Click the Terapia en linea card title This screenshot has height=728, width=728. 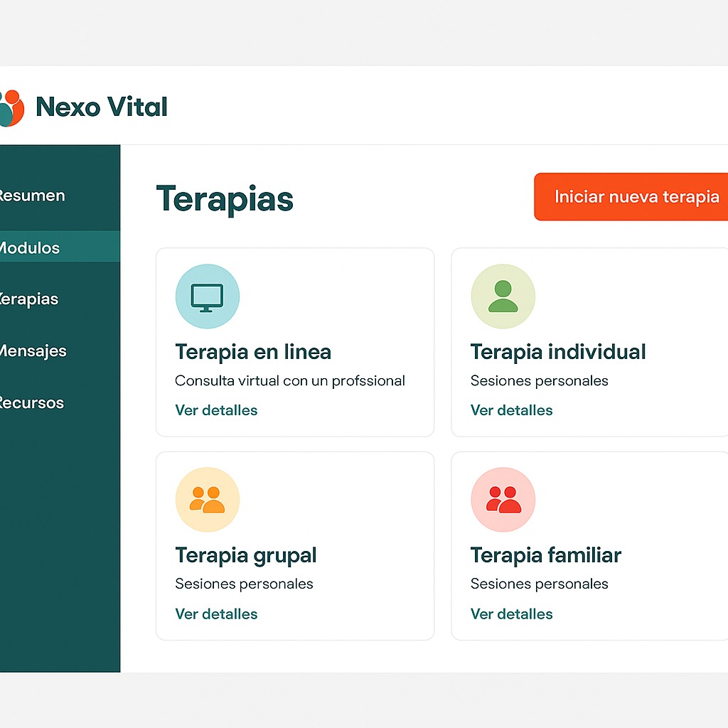tap(253, 352)
